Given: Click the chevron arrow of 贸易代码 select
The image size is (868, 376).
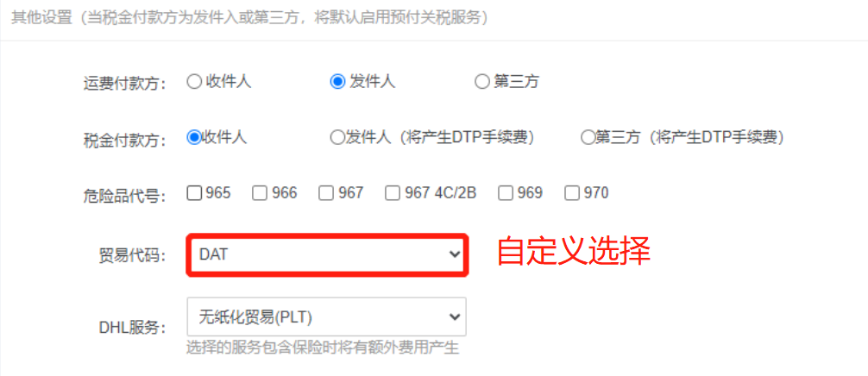Looking at the screenshot, I should (x=455, y=254).
